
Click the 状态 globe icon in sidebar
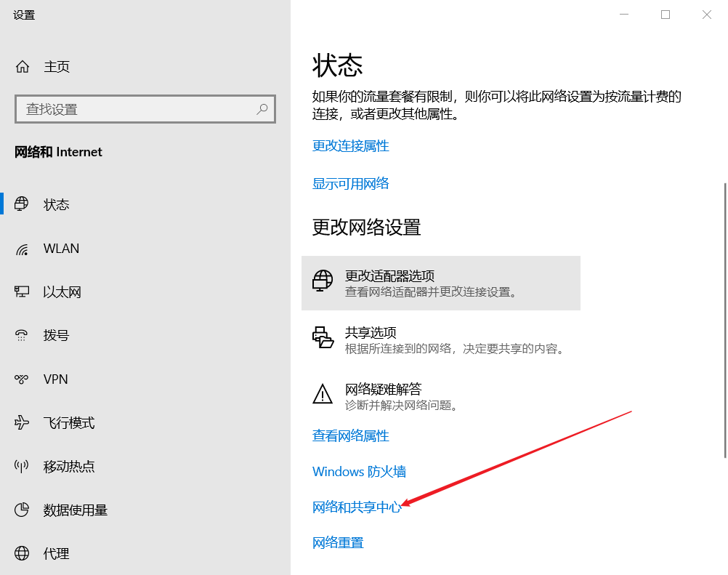pyautogui.click(x=21, y=204)
